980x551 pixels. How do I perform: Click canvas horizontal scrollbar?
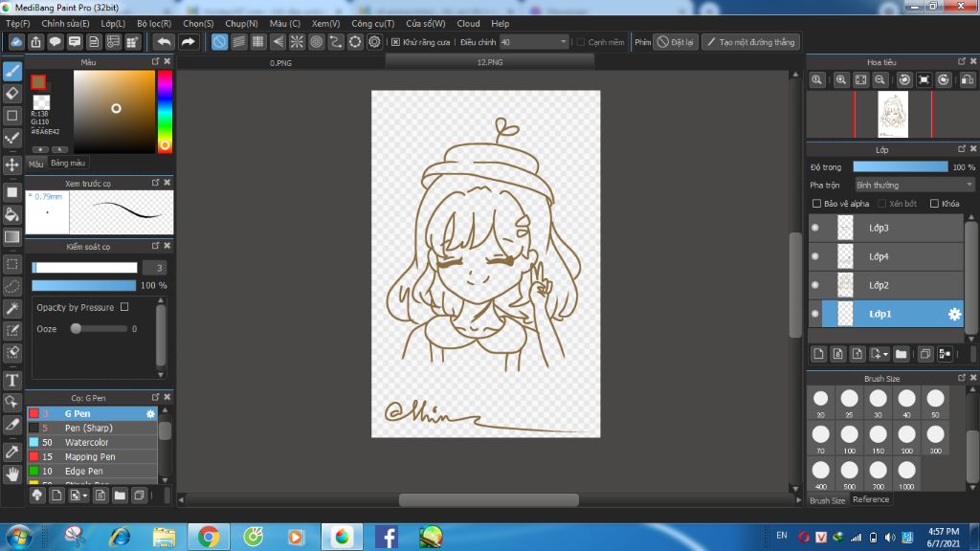tap(489, 499)
